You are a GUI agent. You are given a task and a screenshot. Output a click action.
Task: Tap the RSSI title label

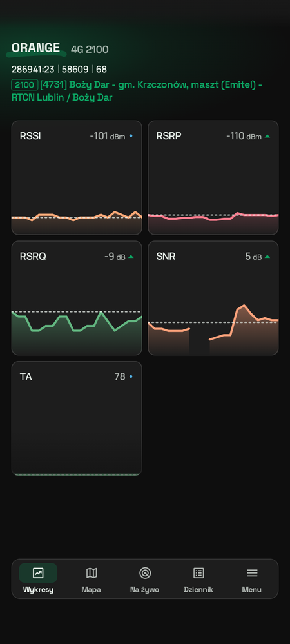pyautogui.click(x=30, y=136)
